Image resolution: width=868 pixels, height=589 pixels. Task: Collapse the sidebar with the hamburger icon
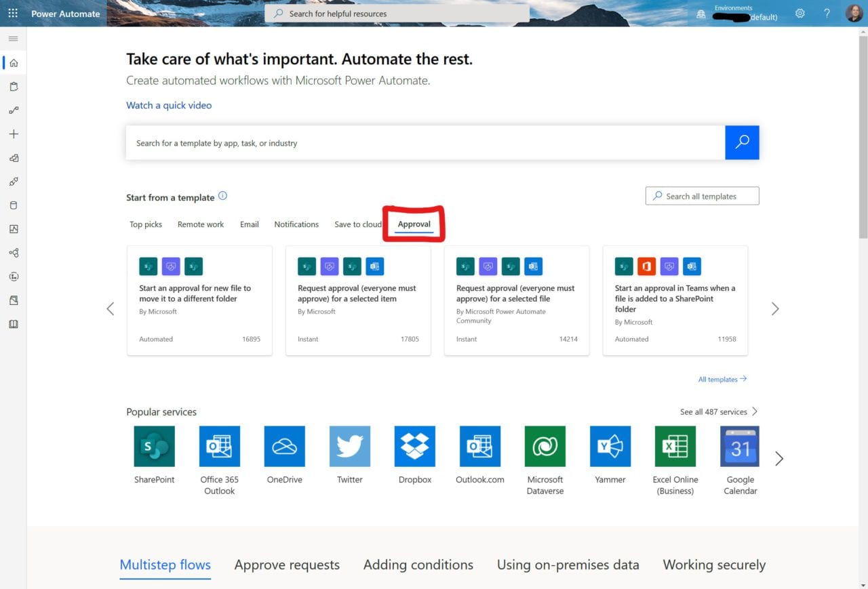(x=12, y=39)
